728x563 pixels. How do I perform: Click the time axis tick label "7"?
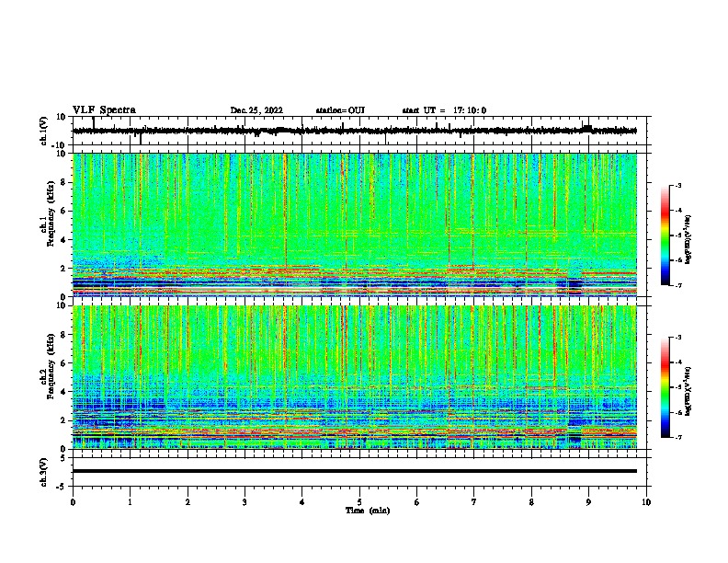[x=474, y=502]
